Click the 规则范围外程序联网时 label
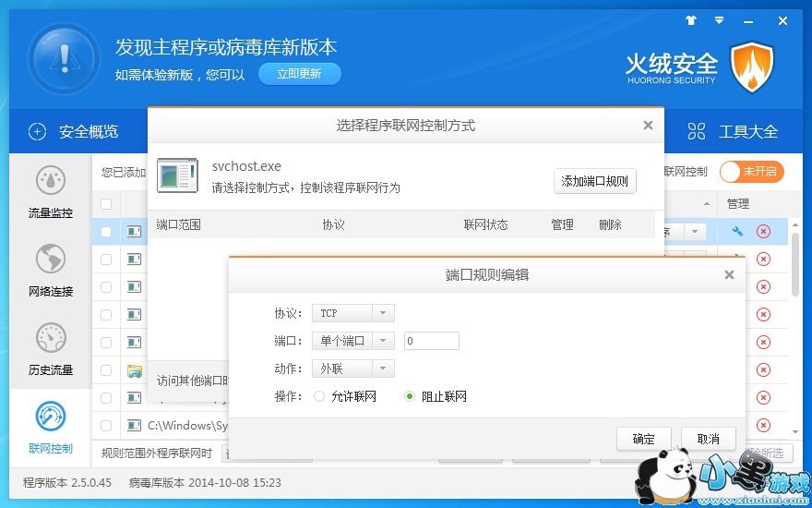Viewport: 812px width, 508px height. (x=157, y=454)
